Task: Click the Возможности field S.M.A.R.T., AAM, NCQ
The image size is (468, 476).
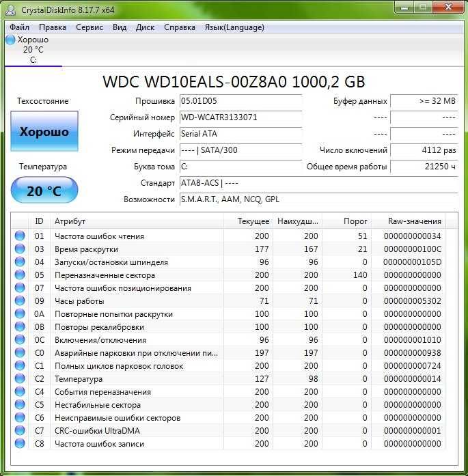Action: [318, 199]
